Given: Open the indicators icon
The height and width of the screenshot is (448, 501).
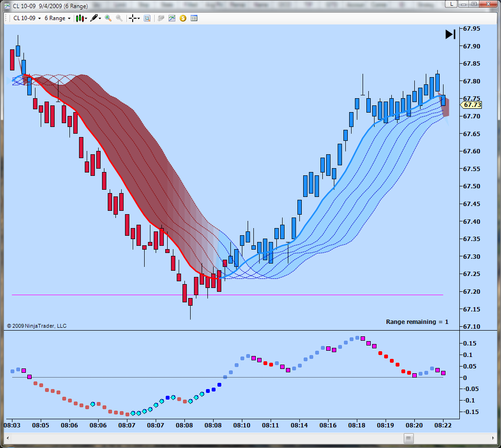Looking at the screenshot, I should pos(172,18).
